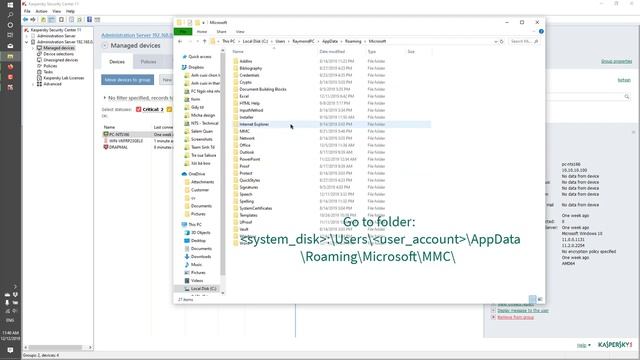The width and height of the screenshot is (640, 360).
Task: Click the Policies node icon in tree
Action: pyautogui.click(x=39, y=66)
